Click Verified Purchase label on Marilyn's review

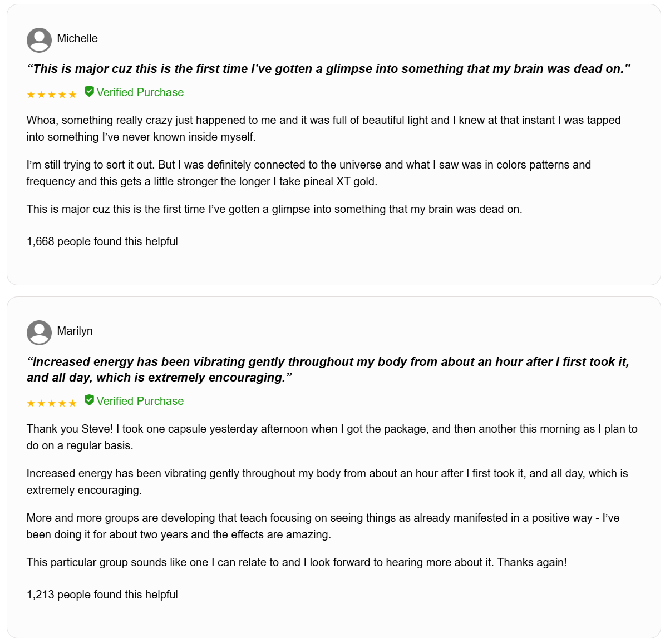click(140, 401)
